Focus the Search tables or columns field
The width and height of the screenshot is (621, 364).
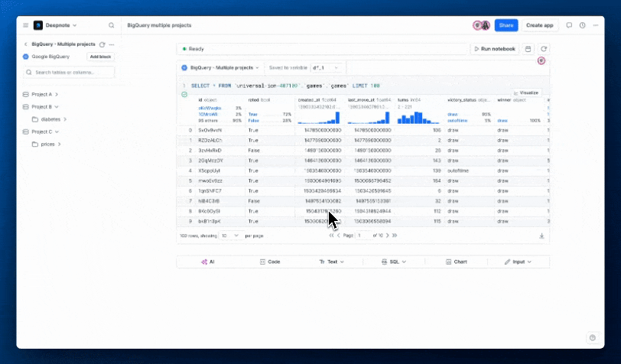69,73
